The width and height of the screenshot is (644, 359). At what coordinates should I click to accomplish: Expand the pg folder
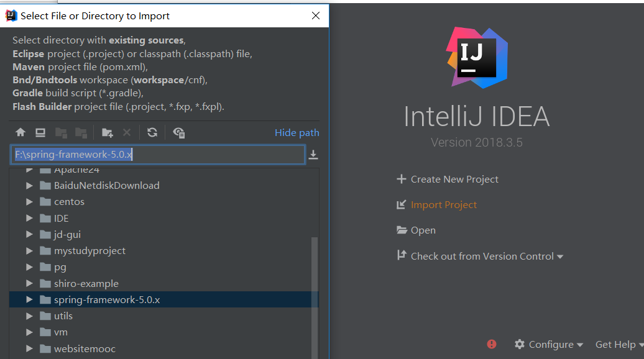[29, 267]
